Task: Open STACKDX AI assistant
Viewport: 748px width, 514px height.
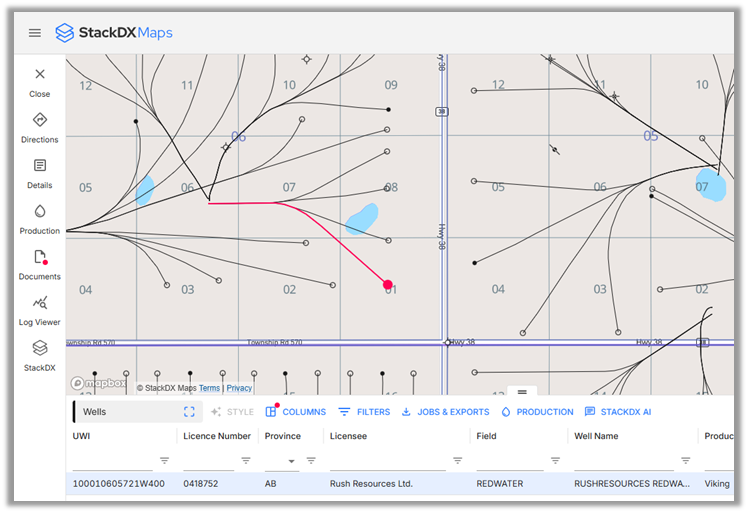Action: coord(618,412)
